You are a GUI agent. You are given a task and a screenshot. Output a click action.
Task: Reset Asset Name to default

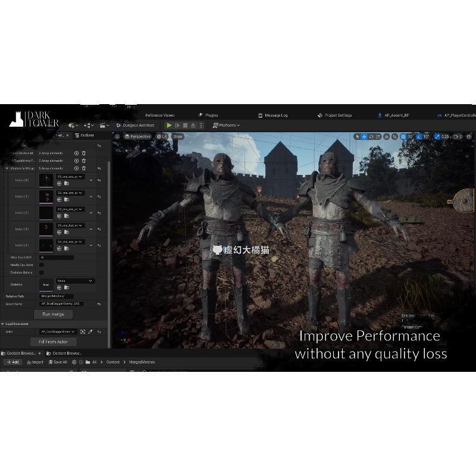click(99, 304)
